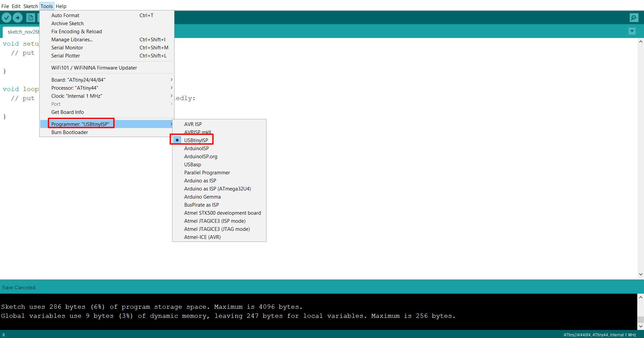Select the USBtinyISP programmer option
Screen dimensions: 644x338
point(219,140)
